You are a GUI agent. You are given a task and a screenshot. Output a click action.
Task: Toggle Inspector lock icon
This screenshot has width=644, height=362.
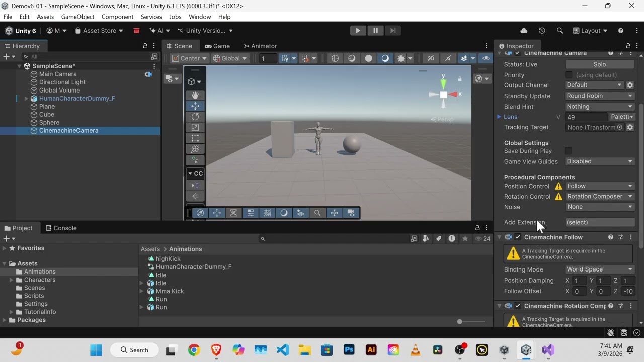coord(628,46)
